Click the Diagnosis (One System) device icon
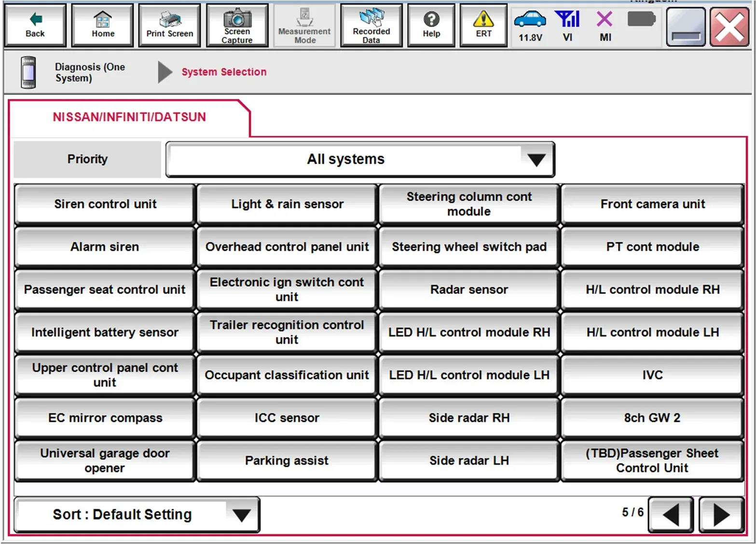The width and height of the screenshot is (756, 544). 28,72
